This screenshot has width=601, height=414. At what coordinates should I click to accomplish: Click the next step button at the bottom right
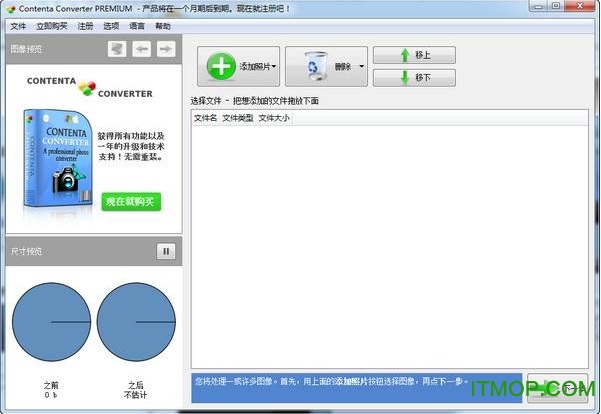[557, 388]
